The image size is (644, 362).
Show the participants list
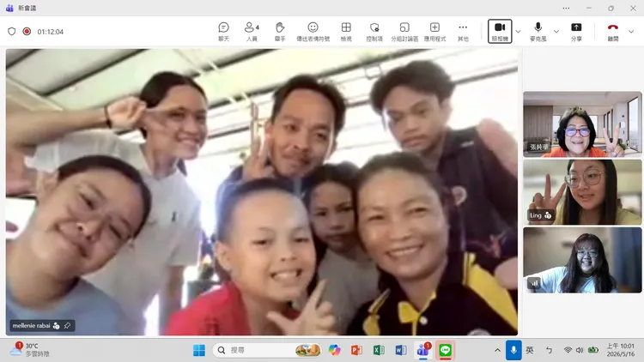252,32
